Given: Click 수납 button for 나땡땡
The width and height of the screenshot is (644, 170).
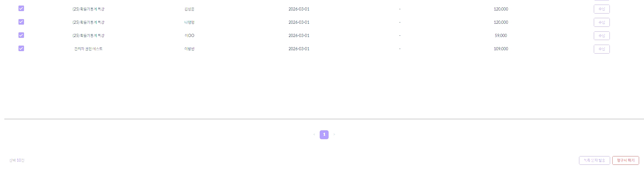Looking at the screenshot, I should click(x=601, y=22).
